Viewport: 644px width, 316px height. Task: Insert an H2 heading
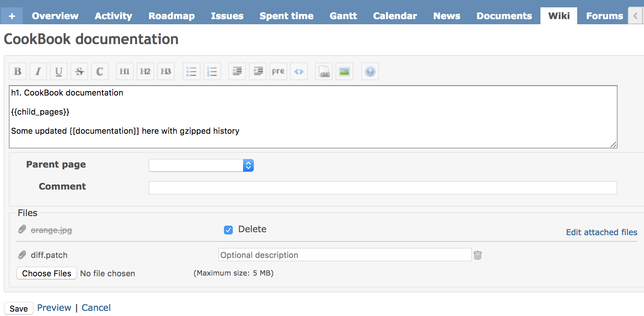click(145, 71)
